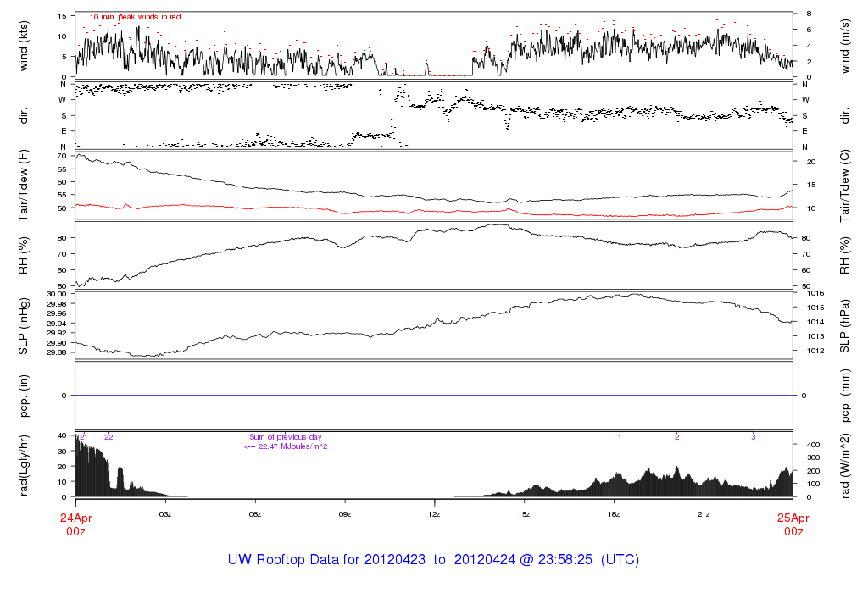This screenshot has height=593, width=868.
Task: Click the 12z time tick label
Action: [x=434, y=514]
